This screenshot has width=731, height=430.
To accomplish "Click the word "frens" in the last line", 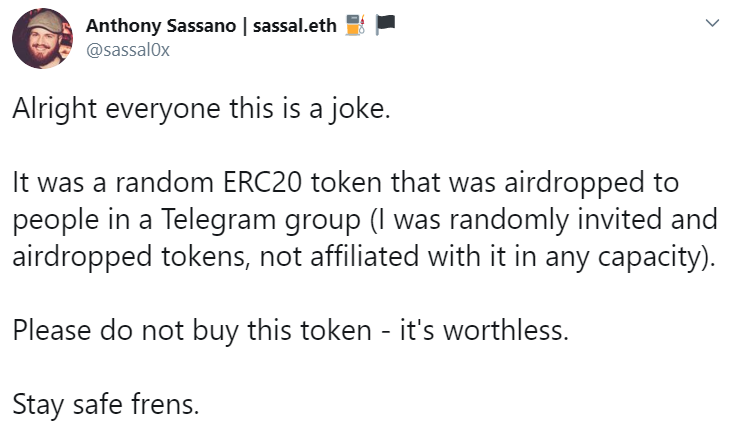I will pyautogui.click(x=165, y=404).
